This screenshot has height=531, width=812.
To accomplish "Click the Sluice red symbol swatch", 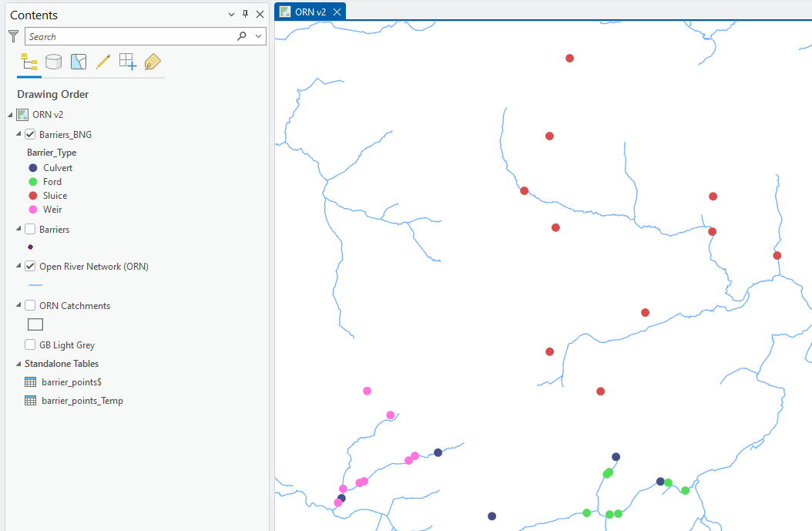I will coord(33,196).
